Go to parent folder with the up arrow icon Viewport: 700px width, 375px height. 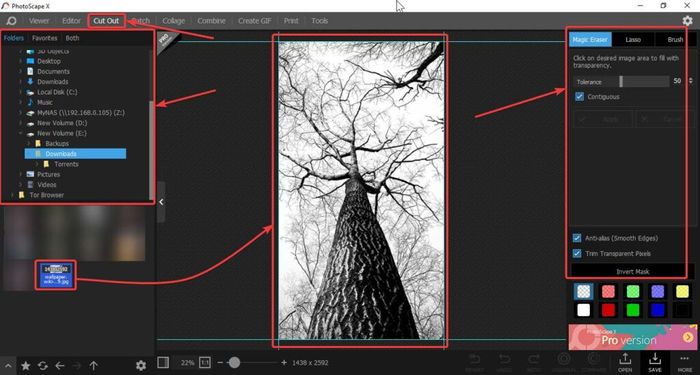[93, 366]
